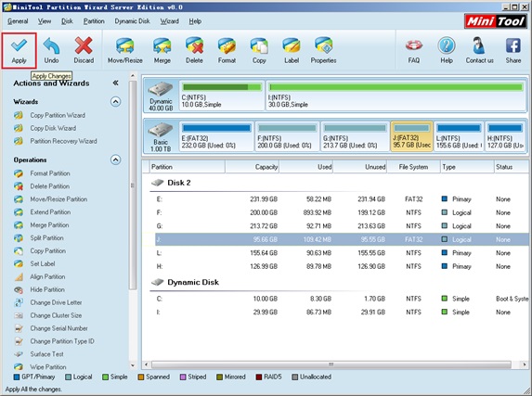
Task: Open the General menu
Action: 18,21
